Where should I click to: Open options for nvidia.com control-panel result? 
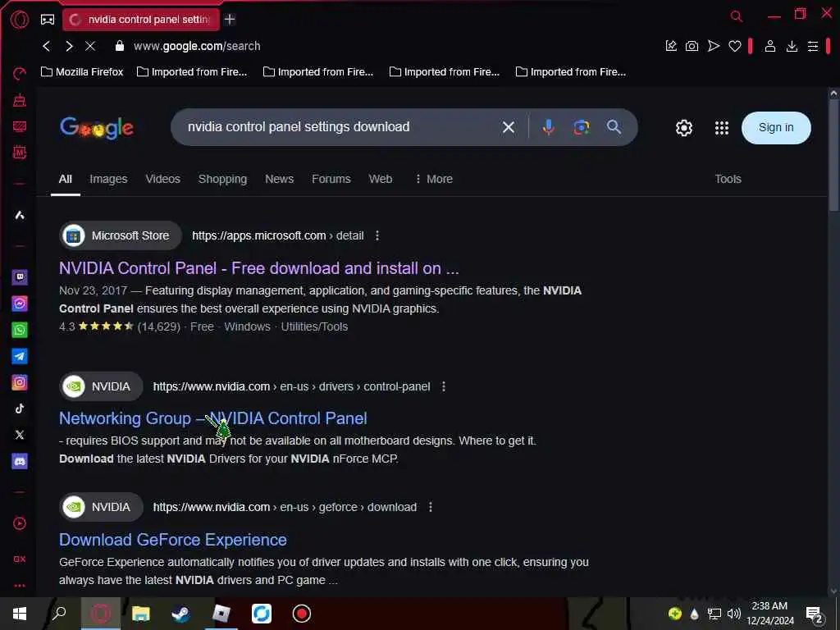coord(444,387)
